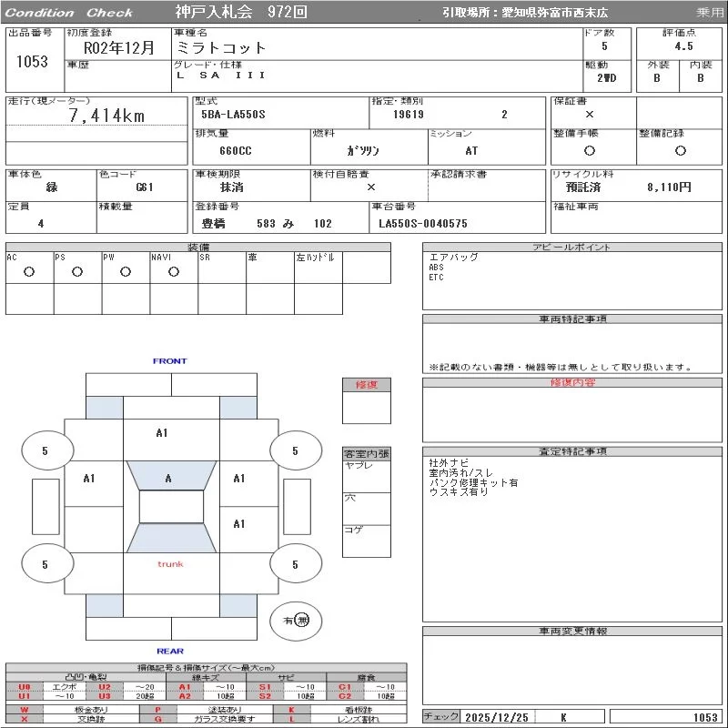Click the red 修復 header box

[367, 385]
